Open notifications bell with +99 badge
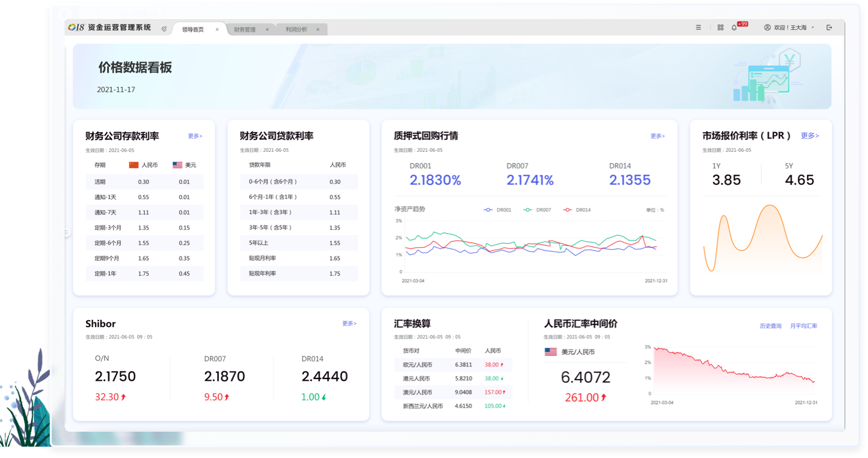Viewport: 868px width, 458px height. (x=735, y=28)
